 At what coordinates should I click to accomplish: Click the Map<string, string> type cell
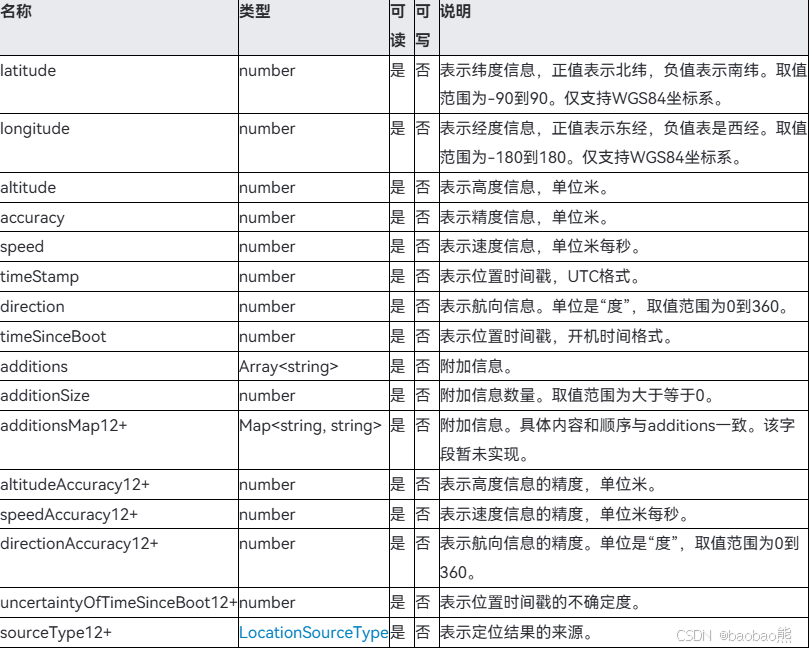coord(310,426)
